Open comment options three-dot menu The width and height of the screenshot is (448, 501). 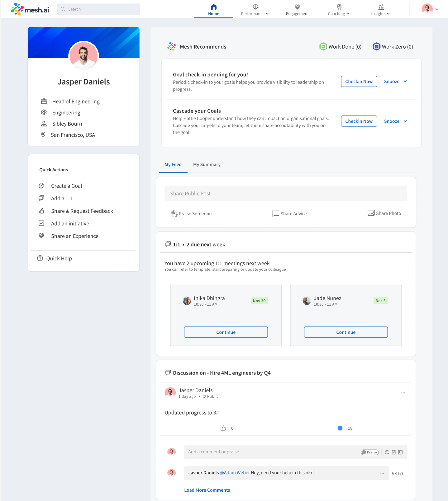coord(382,473)
